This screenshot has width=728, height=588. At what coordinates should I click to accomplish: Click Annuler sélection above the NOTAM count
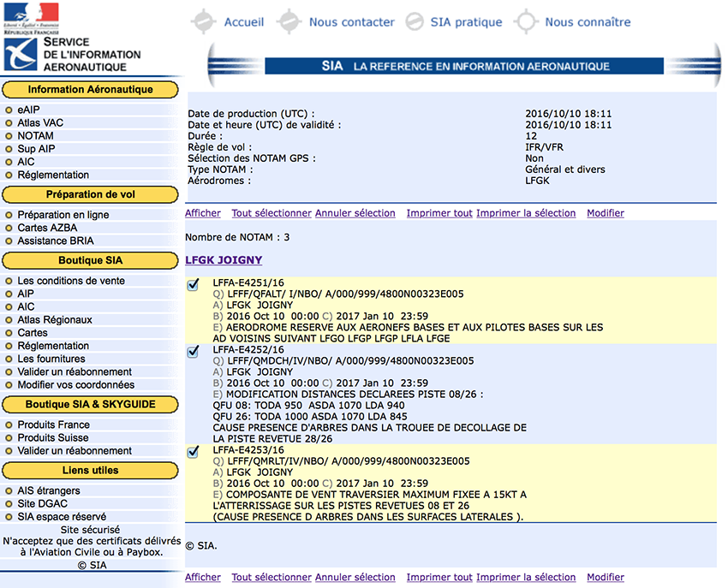[x=355, y=213]
